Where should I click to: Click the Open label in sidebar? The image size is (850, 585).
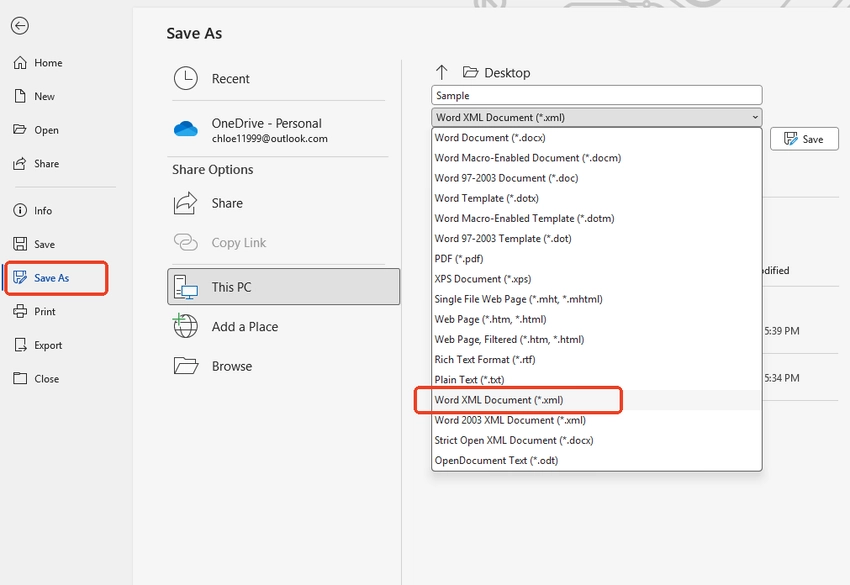coord(47,130)
